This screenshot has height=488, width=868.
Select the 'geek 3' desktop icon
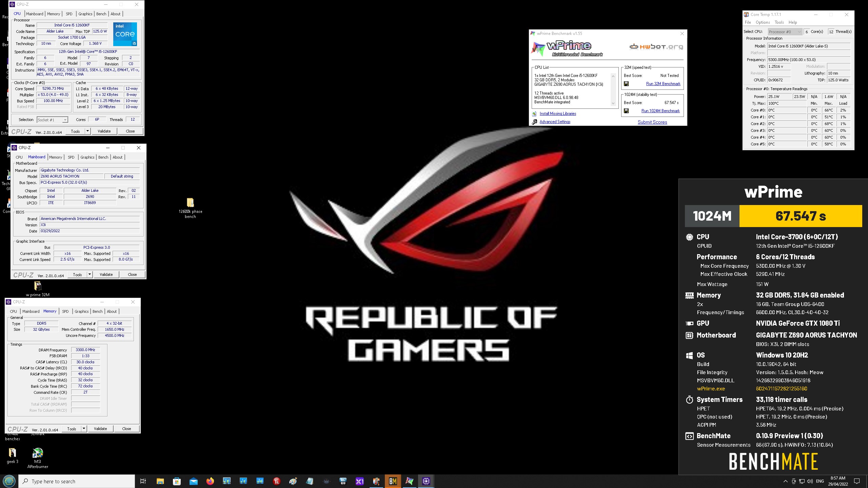pos(13,456)
